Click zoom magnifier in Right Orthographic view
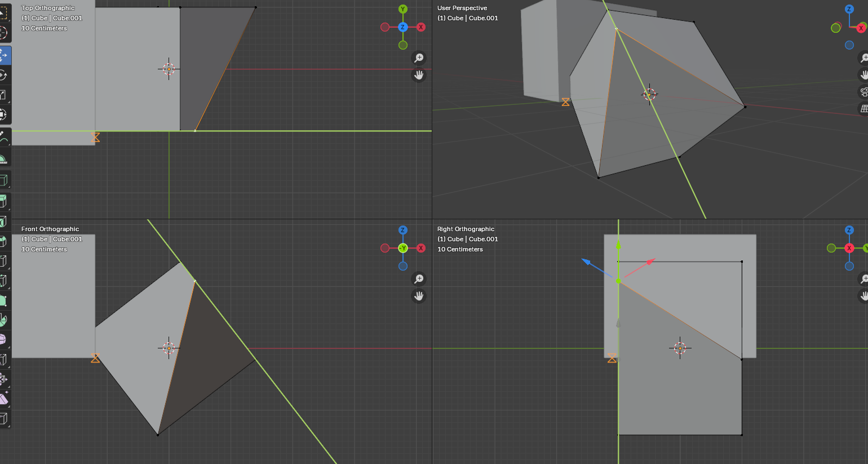 tap(863, 279)
